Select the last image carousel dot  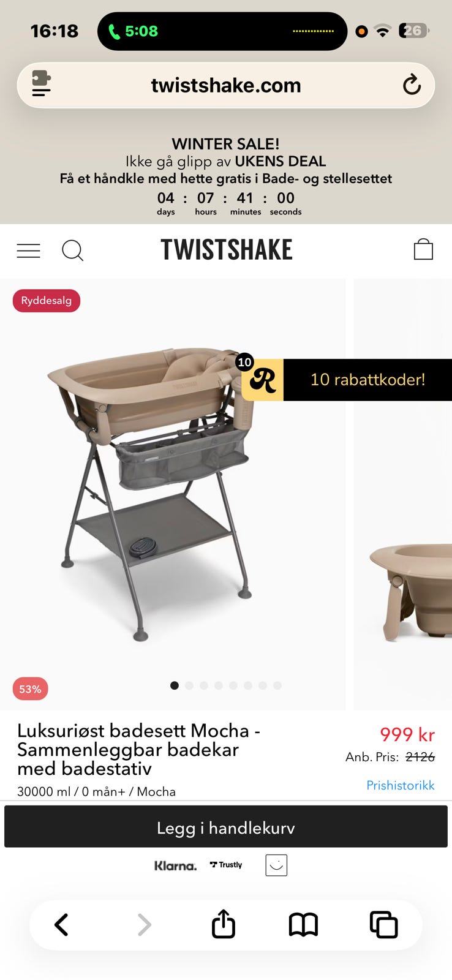(277, 685)
